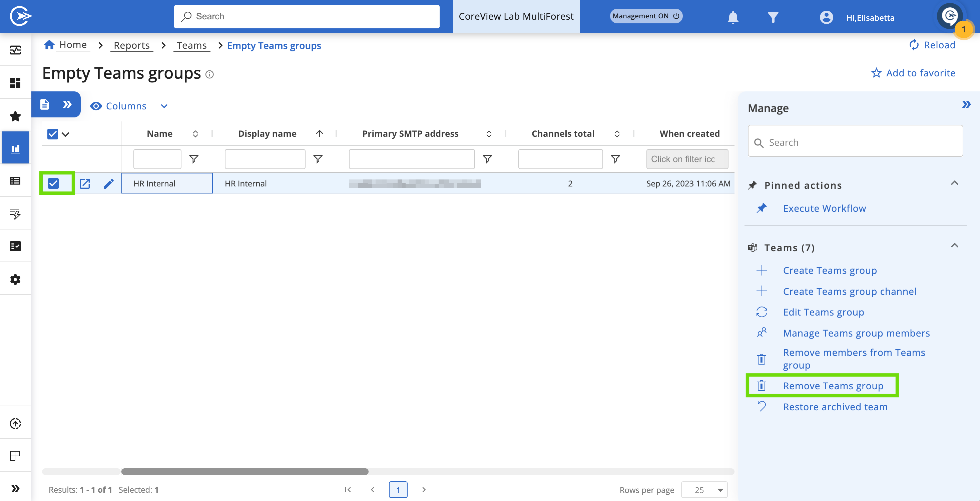The width and height of the screenshot is (980, 501).
Task: Collapse the Manage panel
Action: (x=966, y=104)
